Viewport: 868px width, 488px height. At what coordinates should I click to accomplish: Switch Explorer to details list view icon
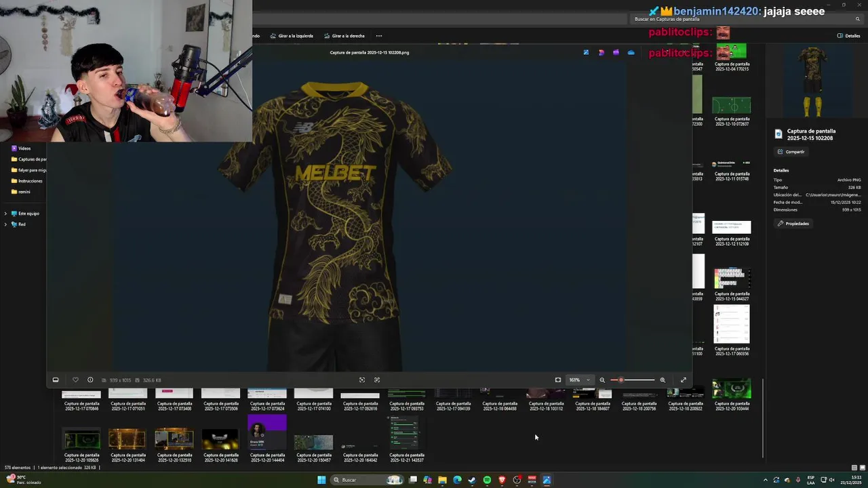[x=854, y=468]
